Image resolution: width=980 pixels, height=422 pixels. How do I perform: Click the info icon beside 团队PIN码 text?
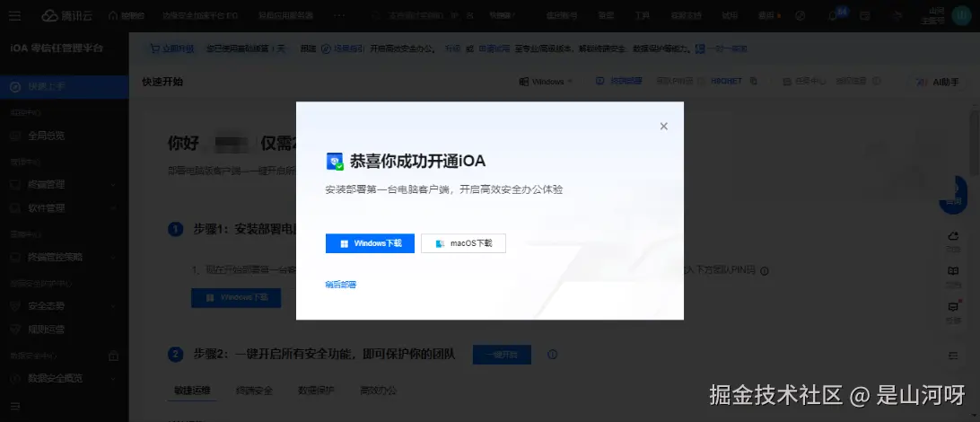tap(764, 271)
